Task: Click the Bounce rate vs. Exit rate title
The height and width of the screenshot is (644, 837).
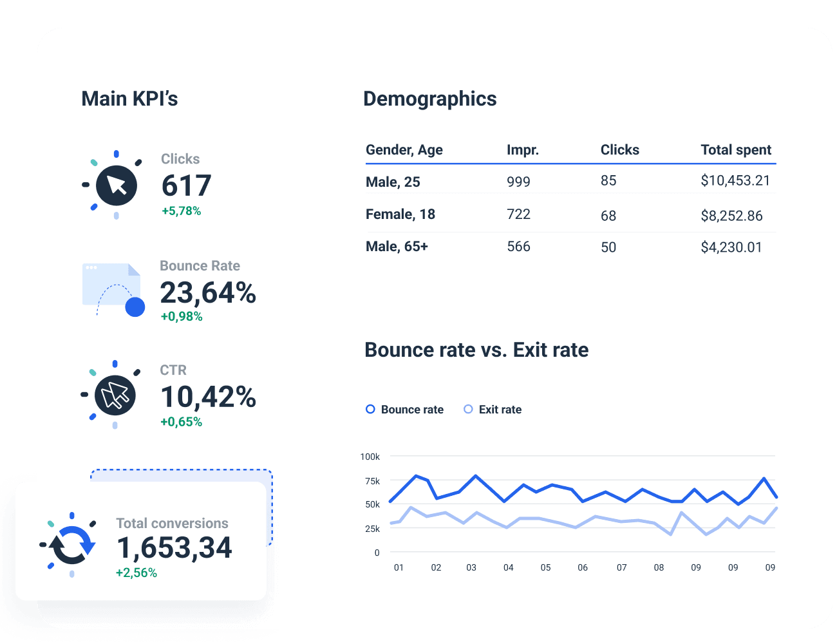Action: [x=476, y=350]
